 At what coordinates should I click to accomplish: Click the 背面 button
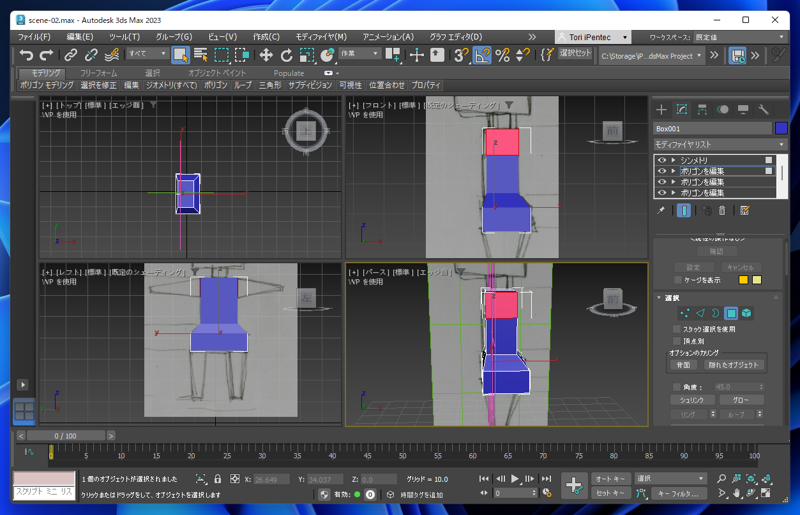pyautogui.click(x=683, y=365)
